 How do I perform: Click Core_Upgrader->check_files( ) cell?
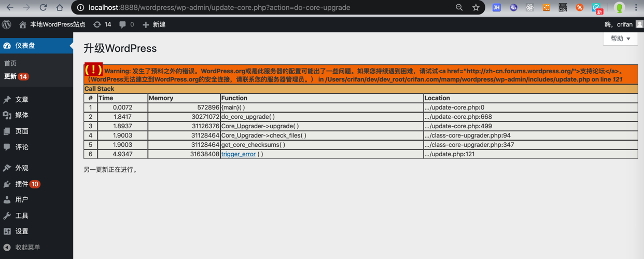click(322, 135)
